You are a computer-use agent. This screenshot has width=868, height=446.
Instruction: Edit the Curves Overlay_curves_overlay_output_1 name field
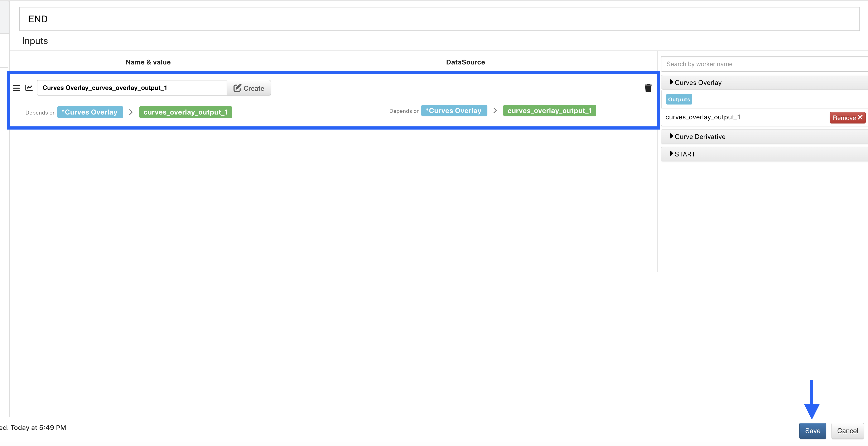pos(132,88)
